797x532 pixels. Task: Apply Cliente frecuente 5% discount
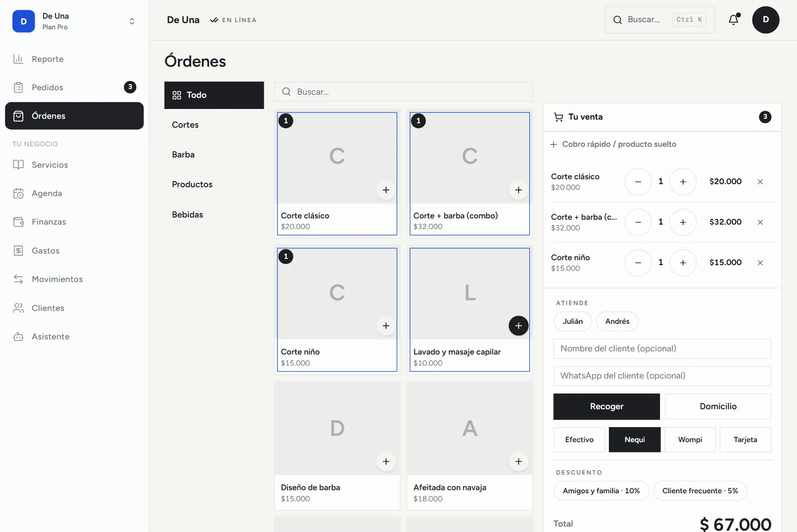(x=700, y=491)
